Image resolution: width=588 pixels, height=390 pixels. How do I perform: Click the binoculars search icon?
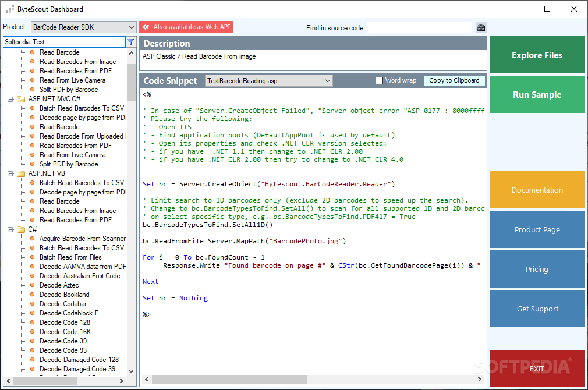point(481,27)
